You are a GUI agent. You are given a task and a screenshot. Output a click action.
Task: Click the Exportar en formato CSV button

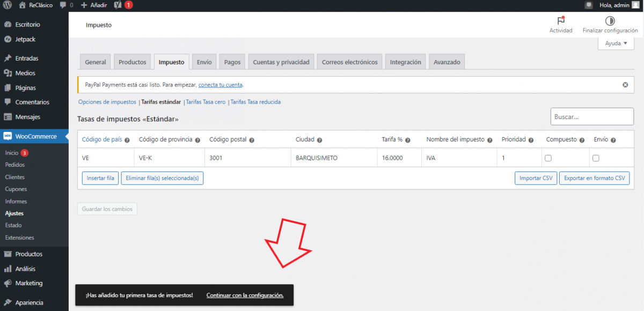594,178
